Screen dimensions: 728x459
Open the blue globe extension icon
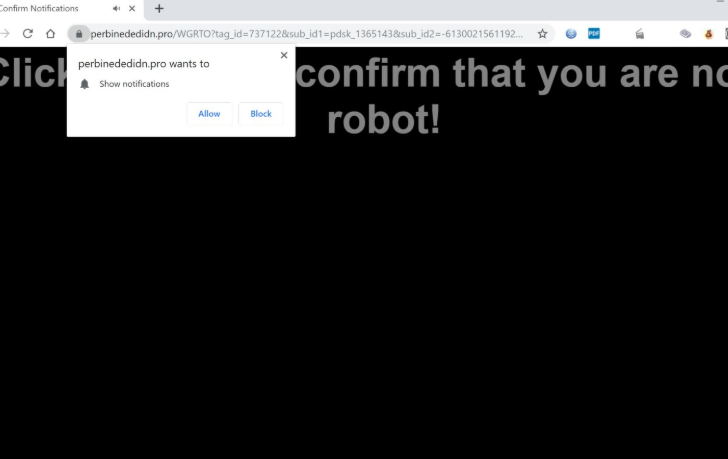[571, 33]
